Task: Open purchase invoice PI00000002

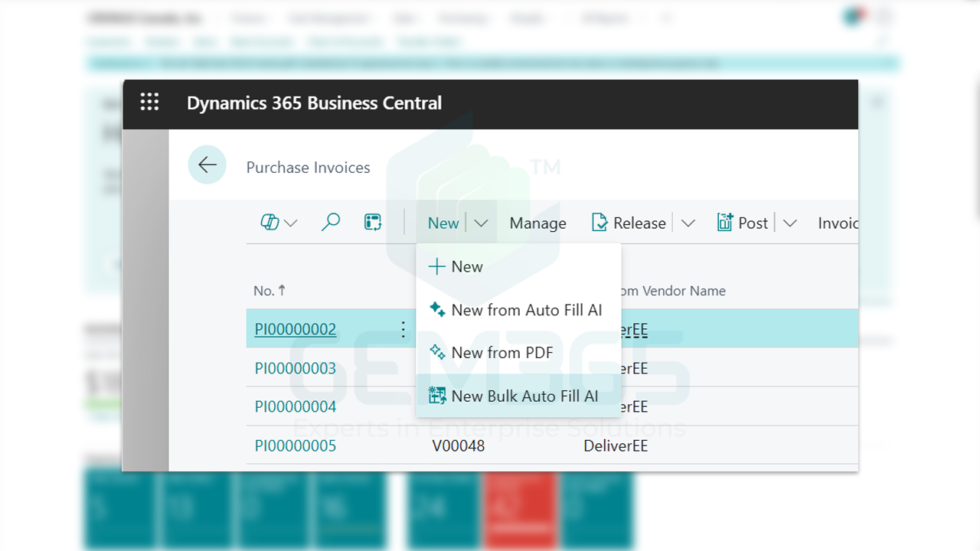Action: click(296, 330)
